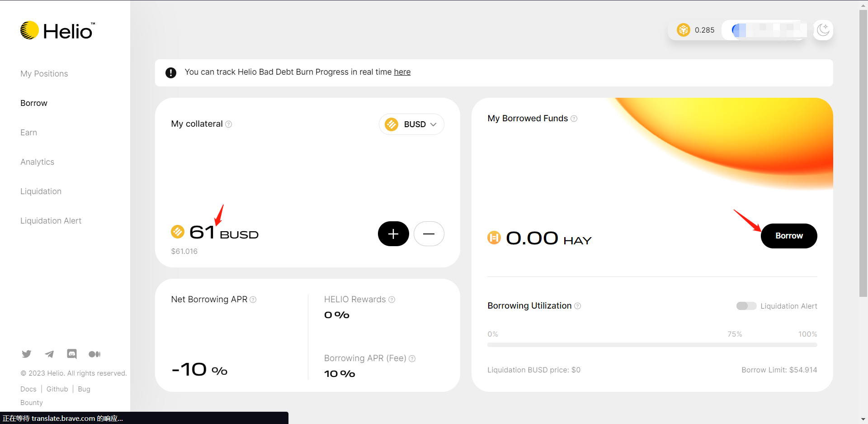This screenshot has height=424, width=868.
Task: Open the Telegram link icon
Action: pyautogui.click(x=49, y=354)
